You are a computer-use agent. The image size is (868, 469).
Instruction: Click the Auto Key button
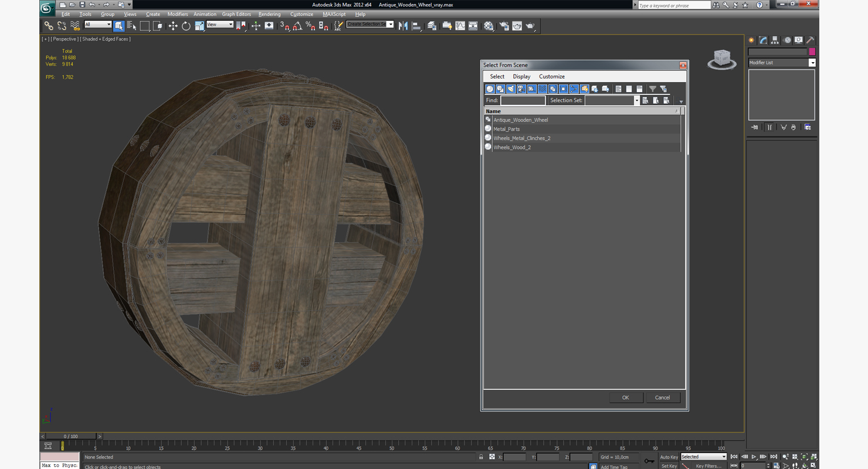669,457
